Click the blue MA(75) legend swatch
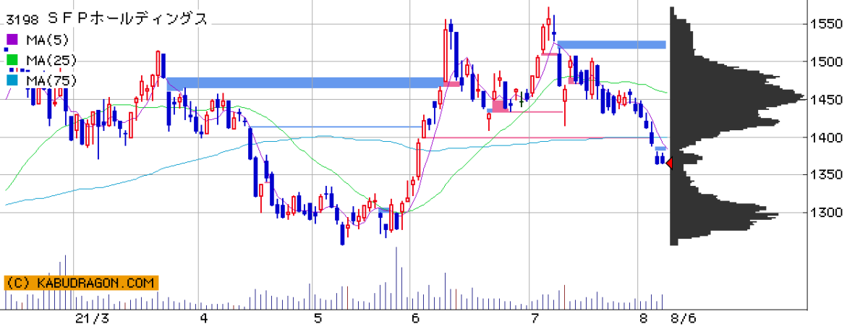868x327 pixels. [11, 80]
